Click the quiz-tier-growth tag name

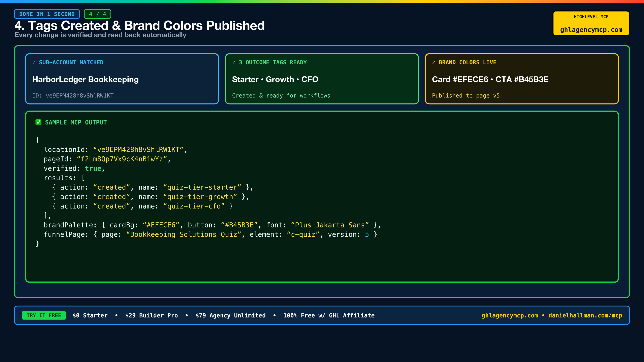tap(200, 197)
